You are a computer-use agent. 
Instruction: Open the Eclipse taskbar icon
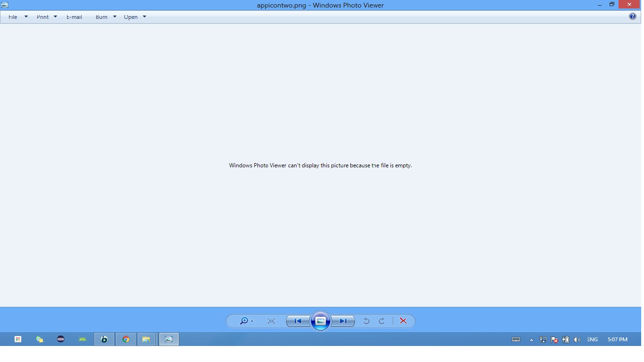tap(61, 339)
